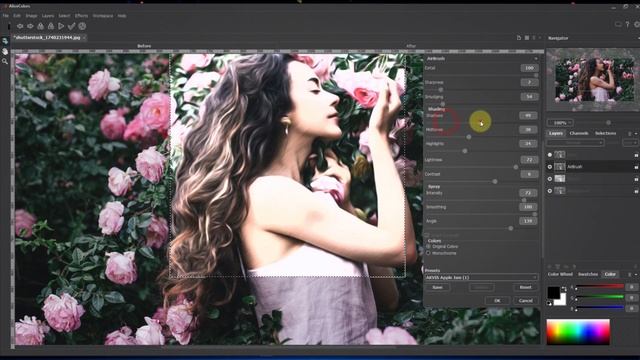Click the Midtones slider handle
640x360 pixels.
[469, 137]
